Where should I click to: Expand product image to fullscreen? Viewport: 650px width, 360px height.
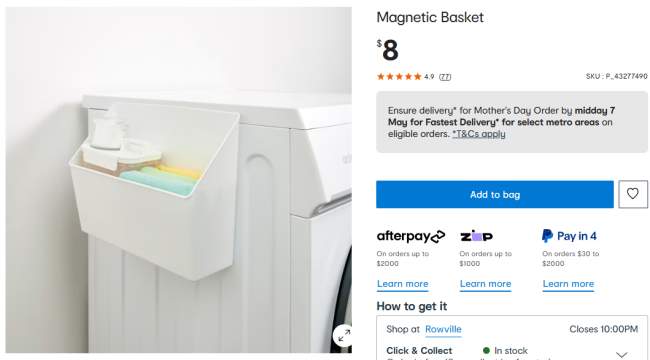(344, 336)
